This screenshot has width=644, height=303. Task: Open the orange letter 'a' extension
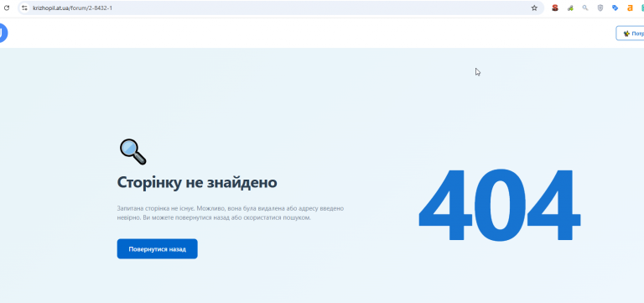pos(630,8)
